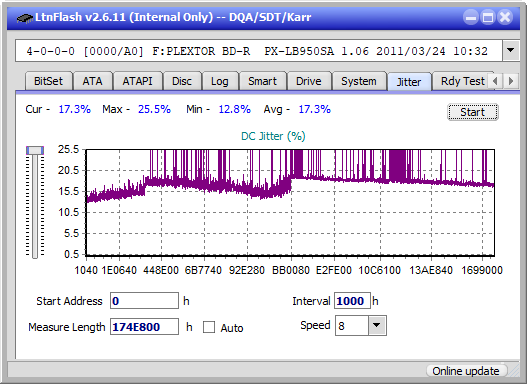Go to the Disc tab
This screenshot has height=384, width=527.
pos(182,81)
